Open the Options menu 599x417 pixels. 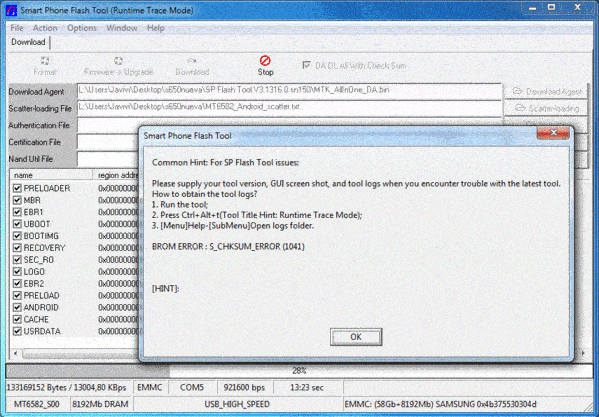click(82, 28)
